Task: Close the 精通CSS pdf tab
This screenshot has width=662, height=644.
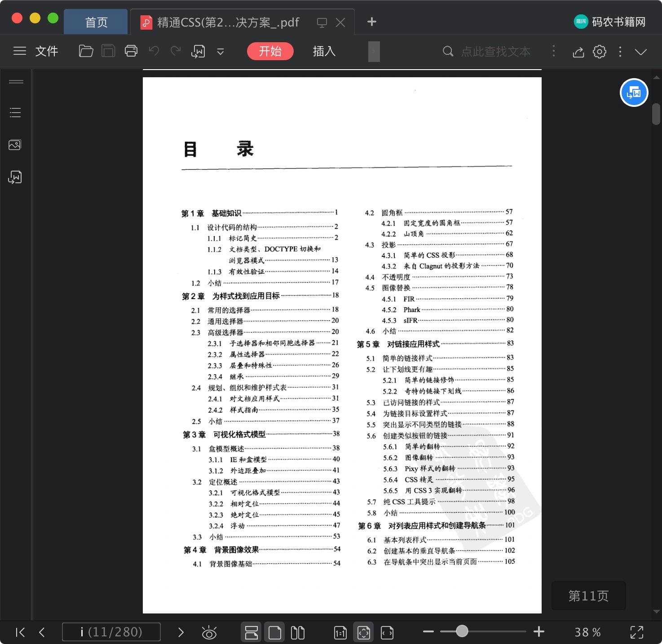Action: [340, 22]
